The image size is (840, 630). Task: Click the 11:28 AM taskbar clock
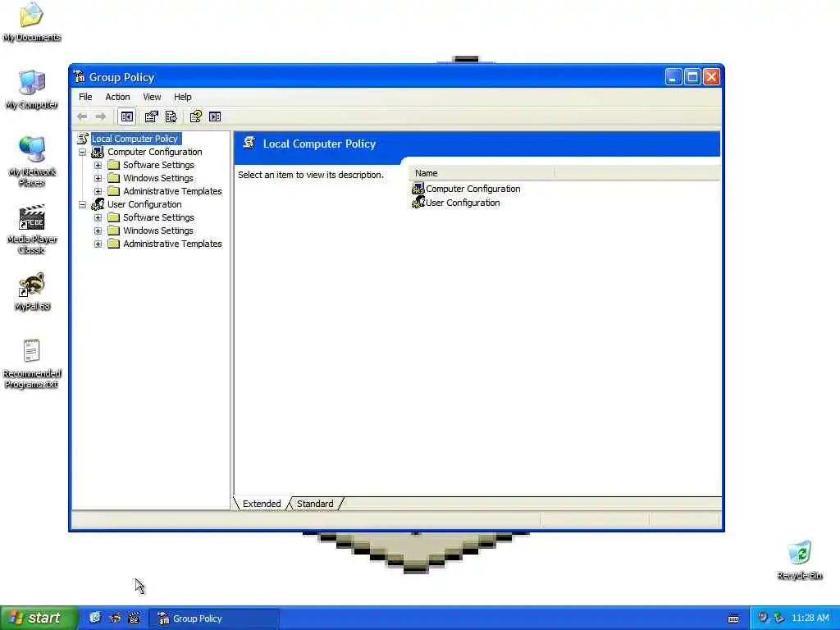tap(810, 619)
